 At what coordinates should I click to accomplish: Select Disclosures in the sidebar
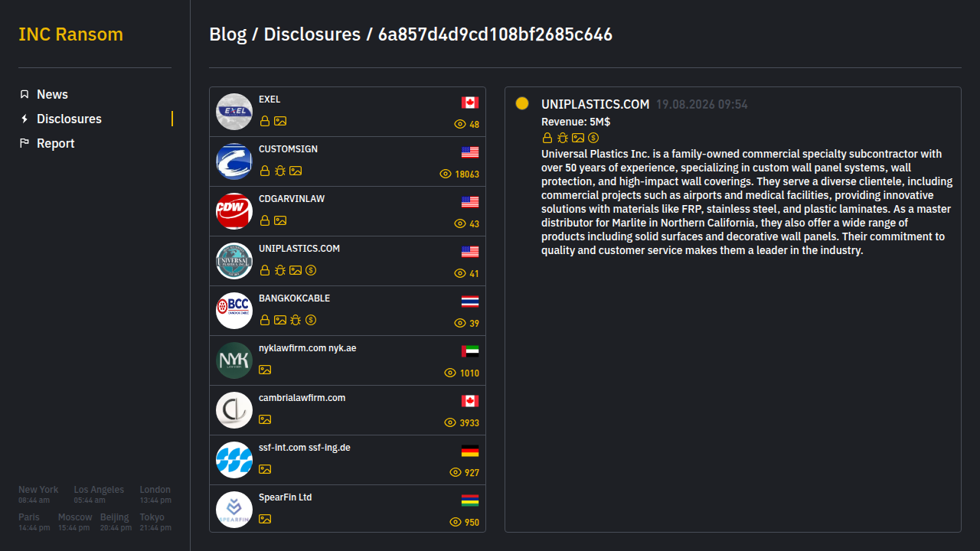69,119
